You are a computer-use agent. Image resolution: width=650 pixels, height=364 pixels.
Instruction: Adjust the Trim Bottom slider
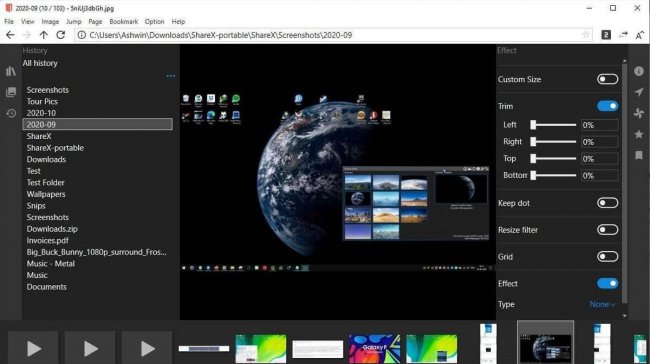(x=553, y=176)
